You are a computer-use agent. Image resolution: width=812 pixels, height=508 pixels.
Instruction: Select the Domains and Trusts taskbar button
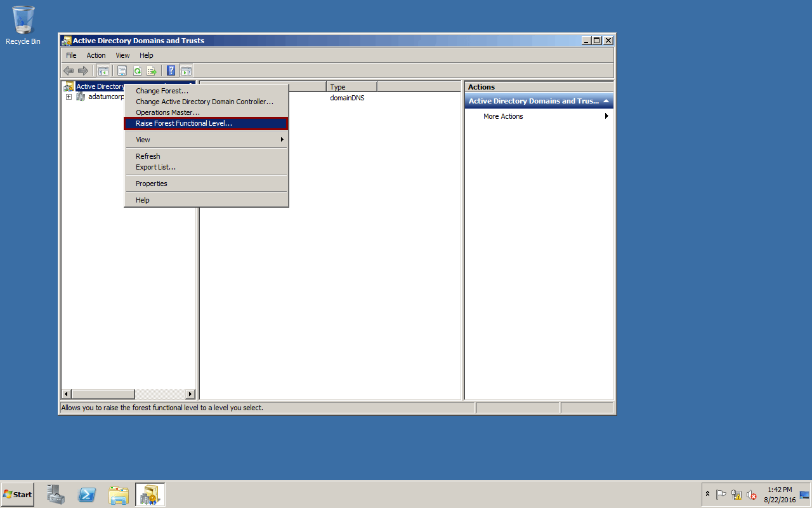pyautogui.click(x=150, y=495)
